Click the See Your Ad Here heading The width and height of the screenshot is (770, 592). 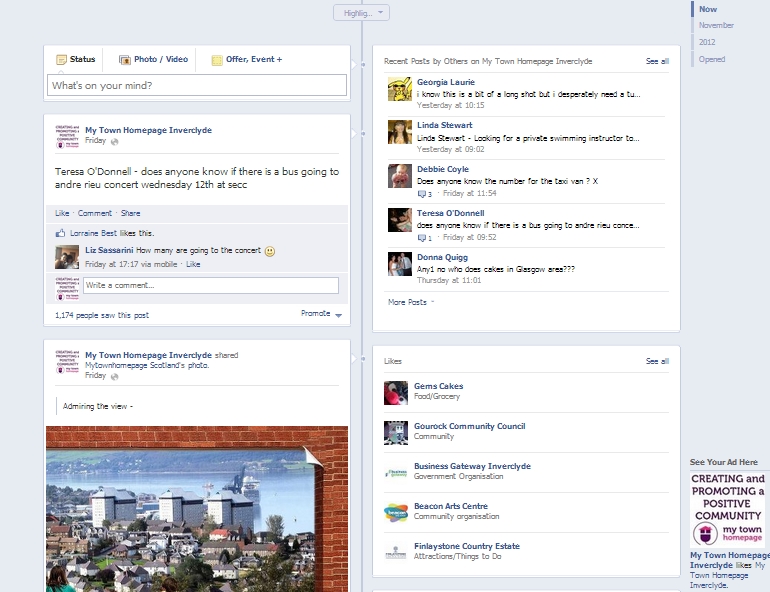(x=723, y=462)
